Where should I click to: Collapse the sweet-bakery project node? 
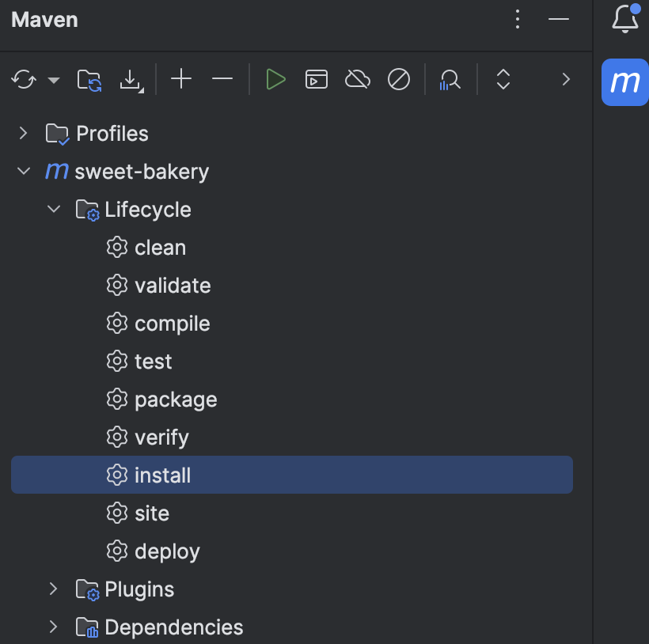click(x=24, y=171)
